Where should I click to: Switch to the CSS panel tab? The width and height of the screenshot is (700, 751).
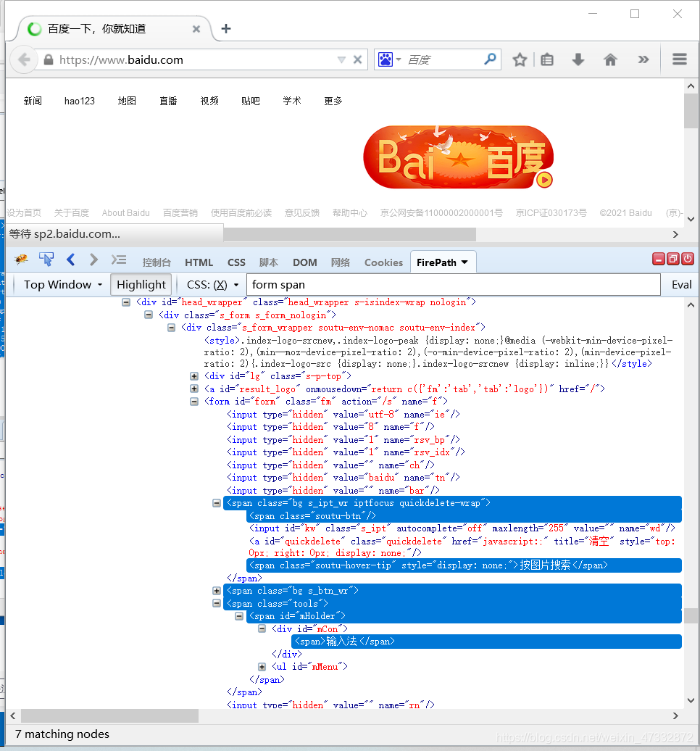point(236,262)
